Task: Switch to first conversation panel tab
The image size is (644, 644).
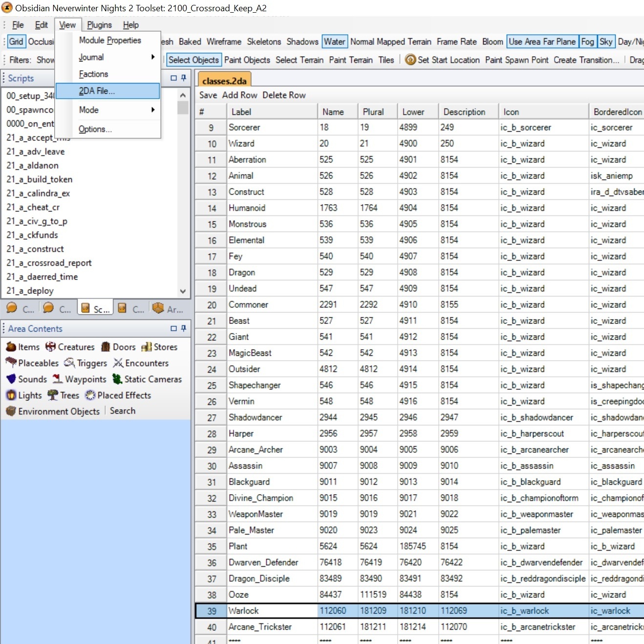Action: (21, 309)
